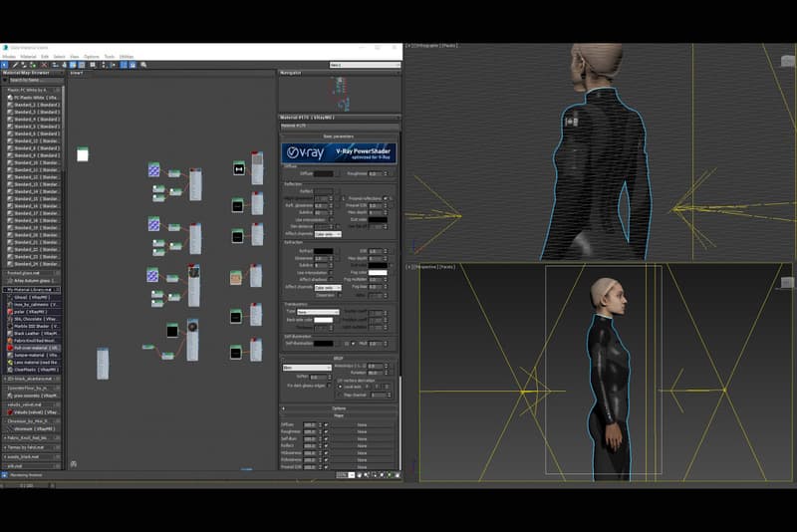This screenshot has width=797, height=532.
Task: Click Hide Unused Nodeslots icon
Action: pyautogui.click(x=64, y=65)
